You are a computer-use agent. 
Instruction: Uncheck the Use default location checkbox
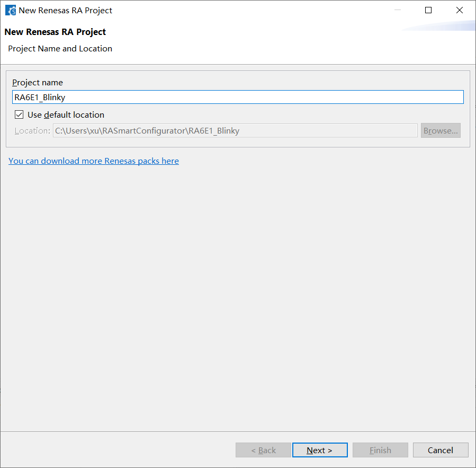(x=19, y=115)
